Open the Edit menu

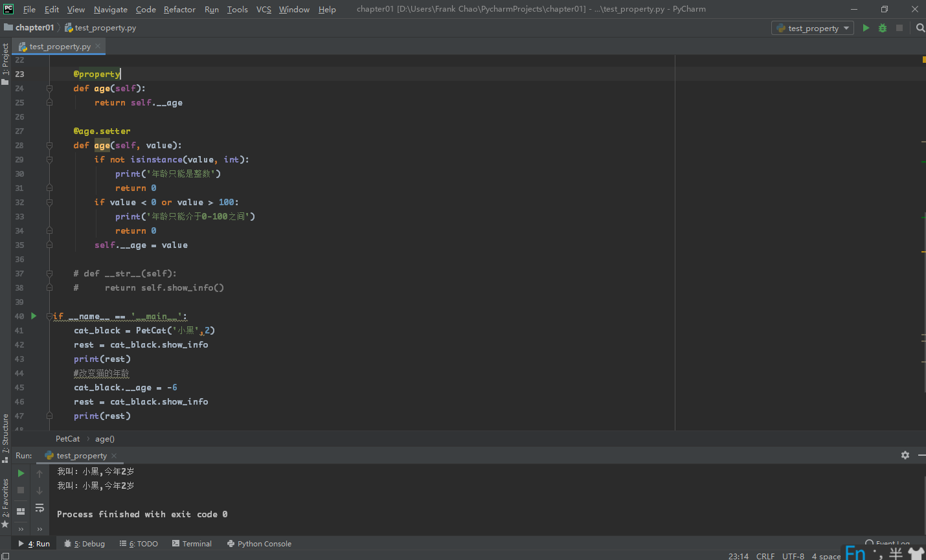[52, 9]
